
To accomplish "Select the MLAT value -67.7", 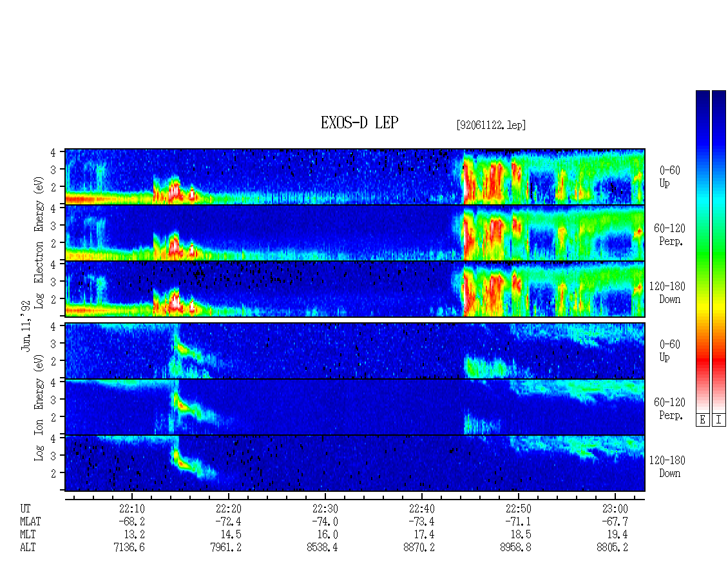I will point(615,521).
